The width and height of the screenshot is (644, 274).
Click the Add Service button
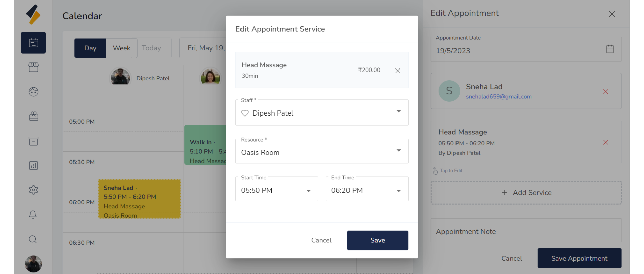pyautogui.click(x=526, y=193)
